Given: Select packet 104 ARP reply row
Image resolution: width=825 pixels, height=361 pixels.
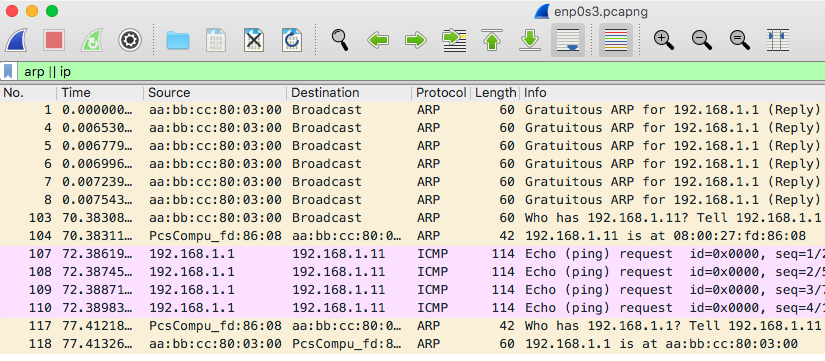Looking at the screenshot, I should point(412,236).
